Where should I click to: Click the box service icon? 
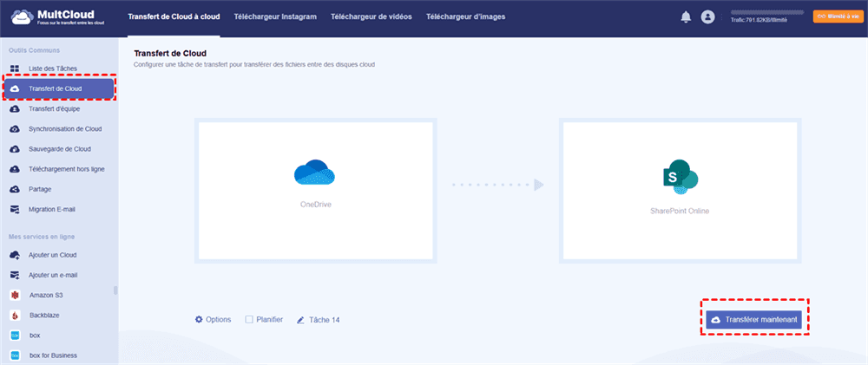(16, 336)
